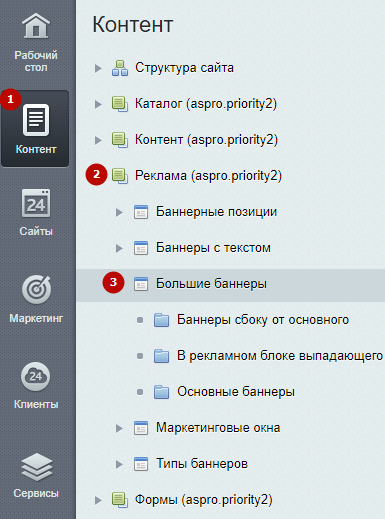This screenshot has height=519, width=385.
Task: Expand the Контент (aspro.priority2) node
Action: click(98, 140)
